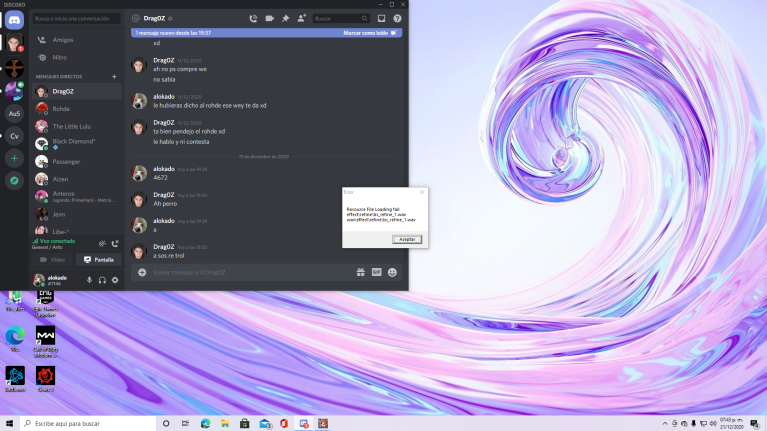Open the volume control in the system tray

(x=713, y=424)
